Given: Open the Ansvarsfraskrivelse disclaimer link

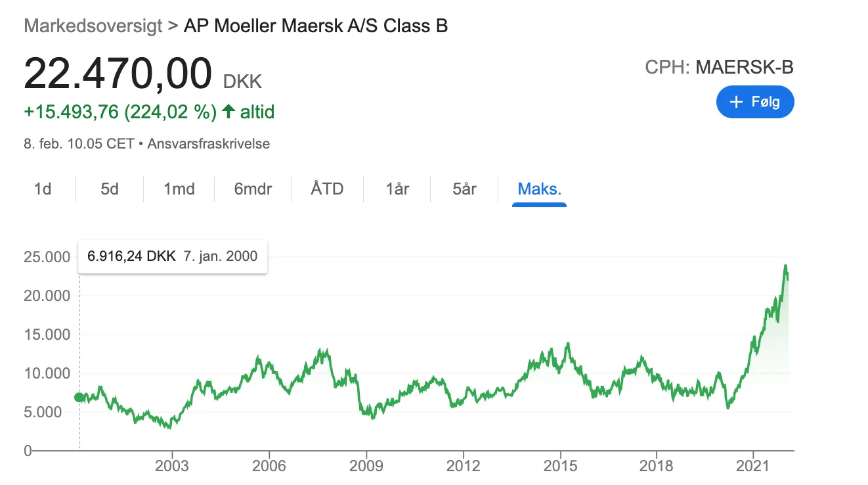Looking at the screenshot, I should pos(208,143).
